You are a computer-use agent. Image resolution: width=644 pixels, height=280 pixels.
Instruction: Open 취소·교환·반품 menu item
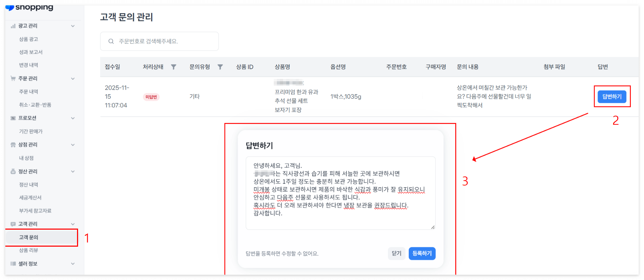35,105
